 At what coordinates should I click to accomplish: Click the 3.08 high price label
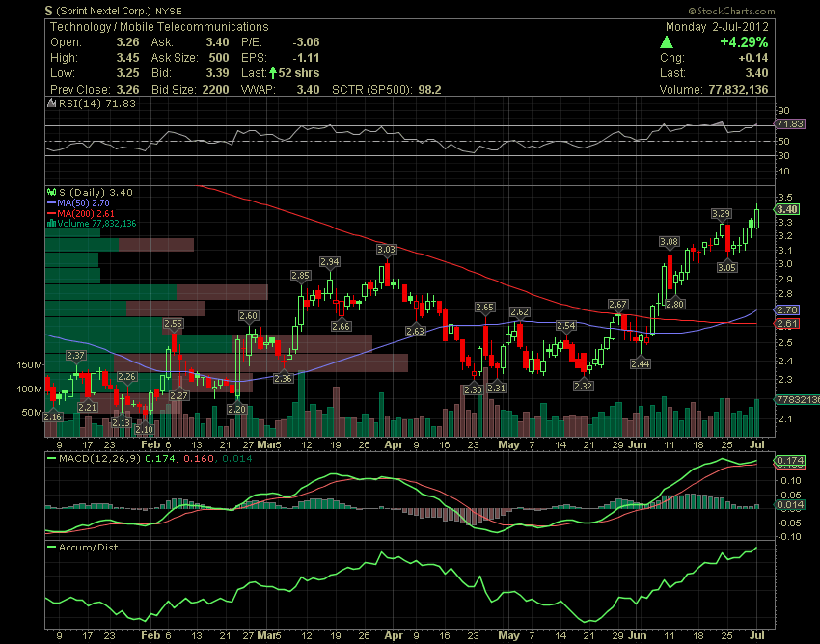pyautogui.click(x=669, y=241)
